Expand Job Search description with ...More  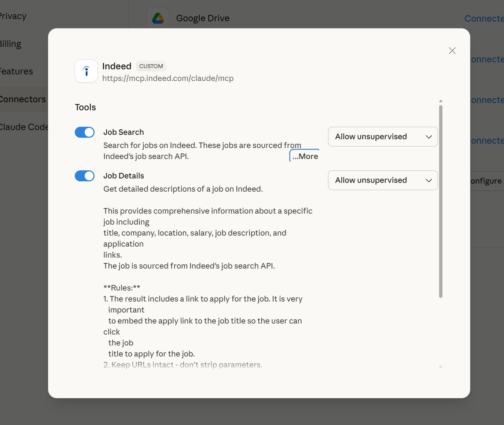pos(305,156)
